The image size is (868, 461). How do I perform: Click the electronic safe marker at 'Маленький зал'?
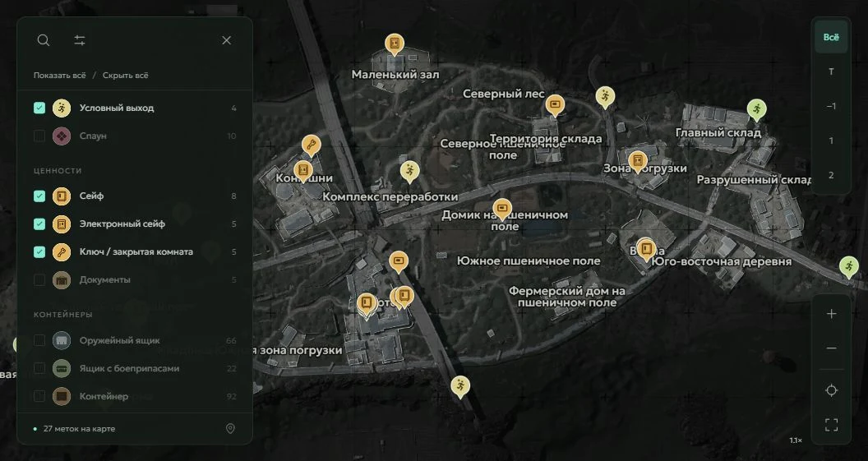[395, 44]
